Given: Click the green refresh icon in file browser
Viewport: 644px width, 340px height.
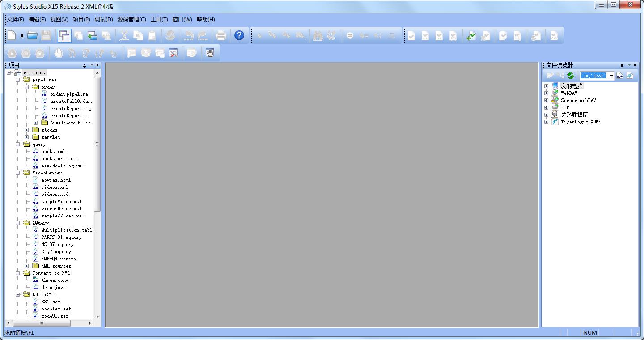Looking at the screenshot, I should click(571, 76).
